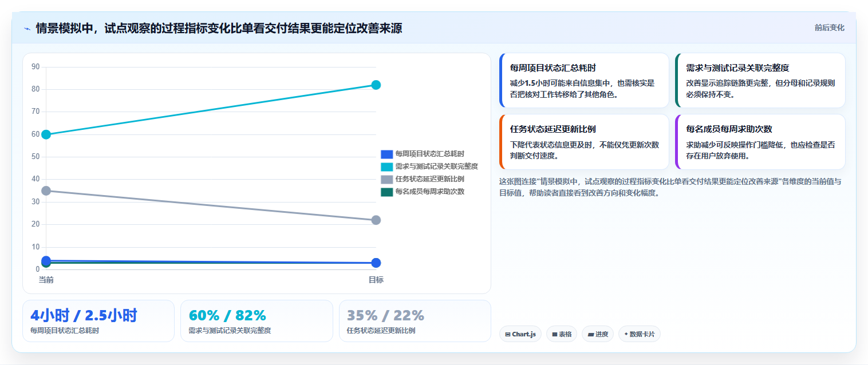This screenshot has height=365, width=868.
Task: Click 任务状态延迟更新比例 label under stat card
Action: (x=381, y=331)
